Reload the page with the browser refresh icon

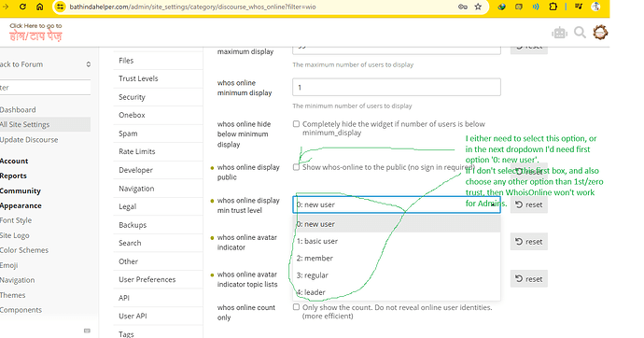point(23,7)
